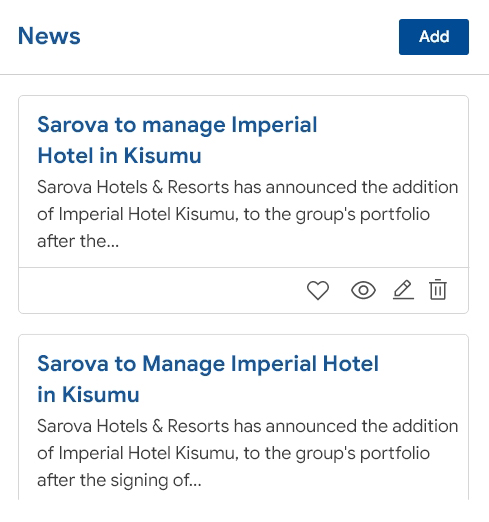Open first headline 'Sarova to manage Imperial'
This screenshot has height=522, width=489.
177,125
